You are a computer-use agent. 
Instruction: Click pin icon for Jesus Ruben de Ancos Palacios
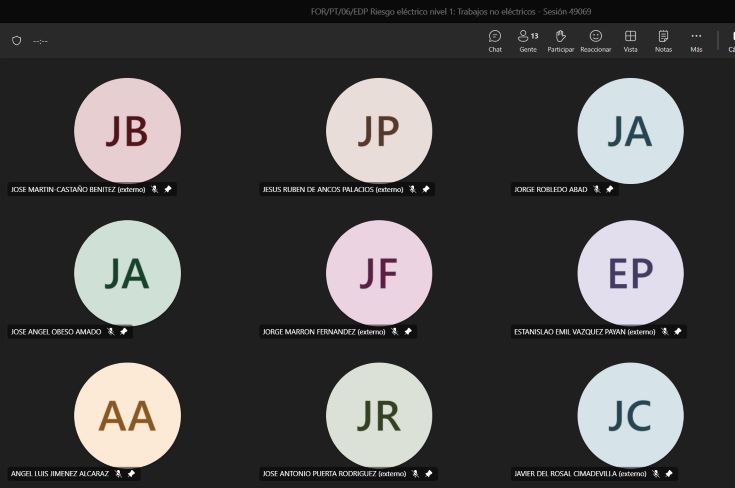click(426, 189)
